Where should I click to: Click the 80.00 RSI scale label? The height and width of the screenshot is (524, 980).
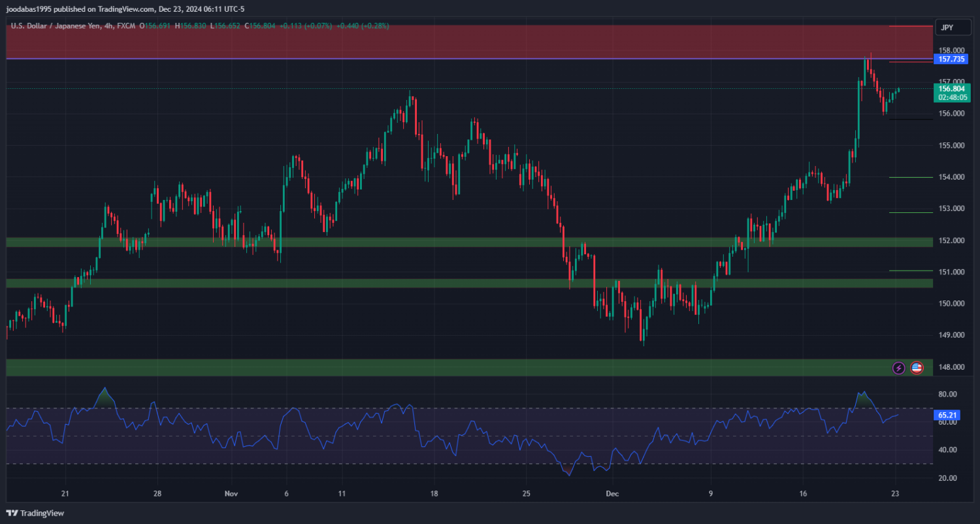(947, 394)
